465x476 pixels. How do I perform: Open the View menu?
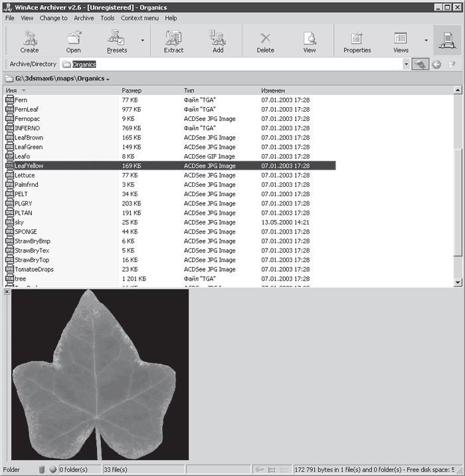pyautogui.click(x=27, y=18)
